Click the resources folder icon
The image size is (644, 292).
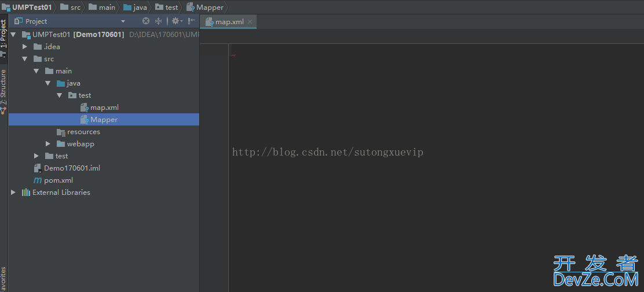click(x=61, y=132)
